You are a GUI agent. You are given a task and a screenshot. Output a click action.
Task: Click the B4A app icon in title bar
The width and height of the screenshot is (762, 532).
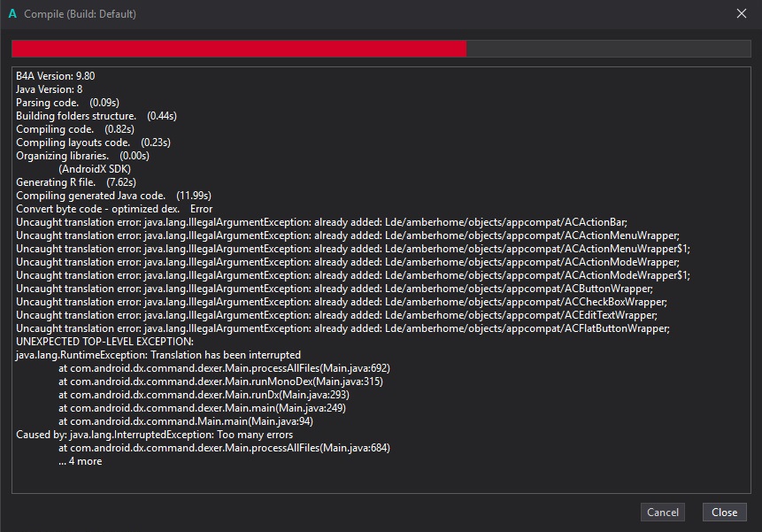pos(12,14)
